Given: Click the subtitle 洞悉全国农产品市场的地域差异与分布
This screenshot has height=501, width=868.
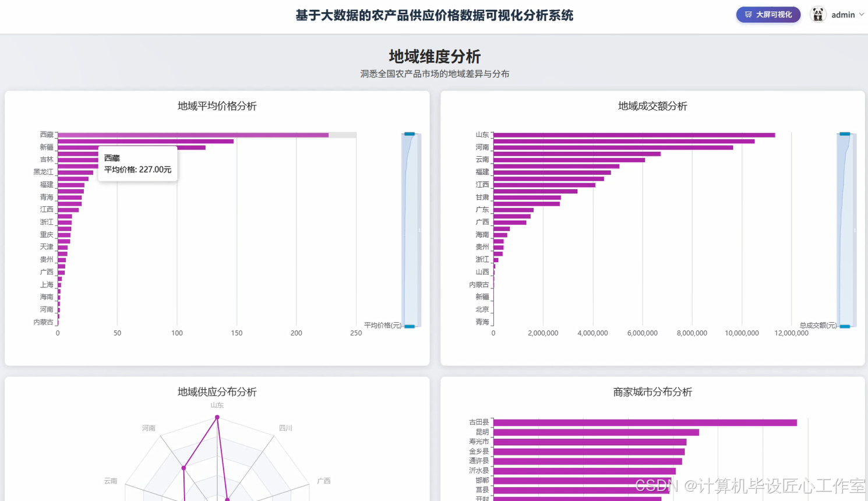Looking at the screenshot, I should point(435,74).
